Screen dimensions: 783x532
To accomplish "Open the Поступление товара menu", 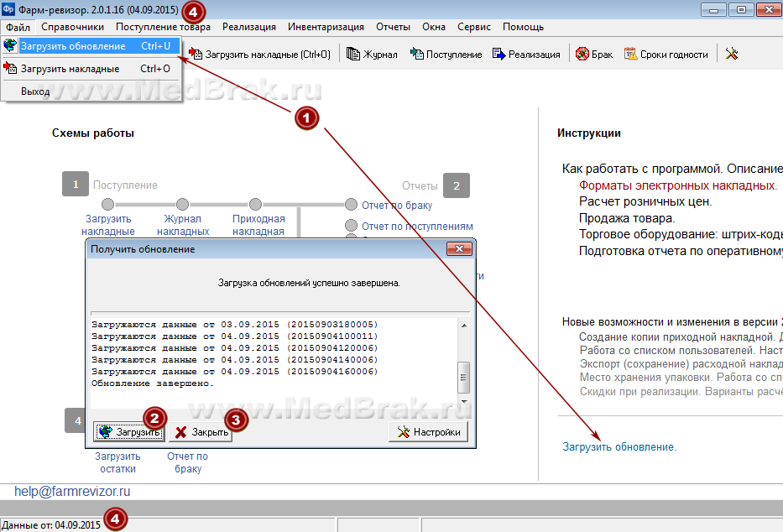I will [x=163, y=27].
